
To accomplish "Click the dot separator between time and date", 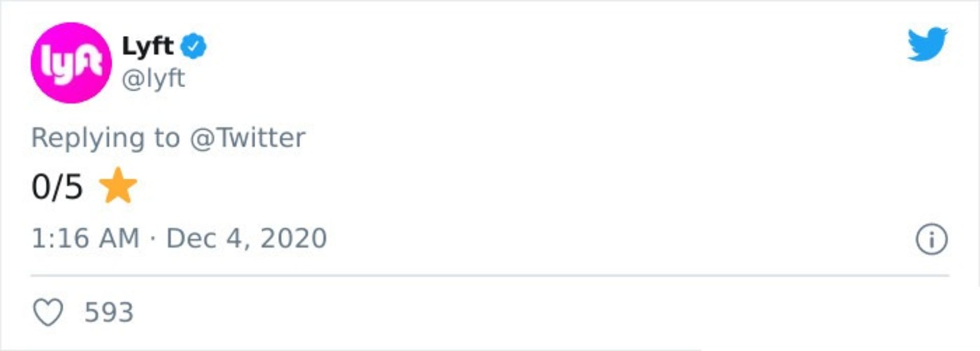I will click(153, 239).
